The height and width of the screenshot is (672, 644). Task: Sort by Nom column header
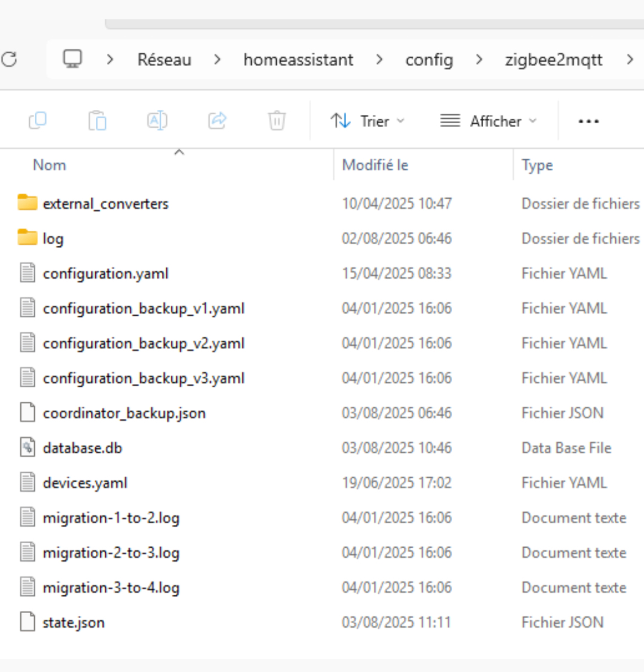pos(50,165)
